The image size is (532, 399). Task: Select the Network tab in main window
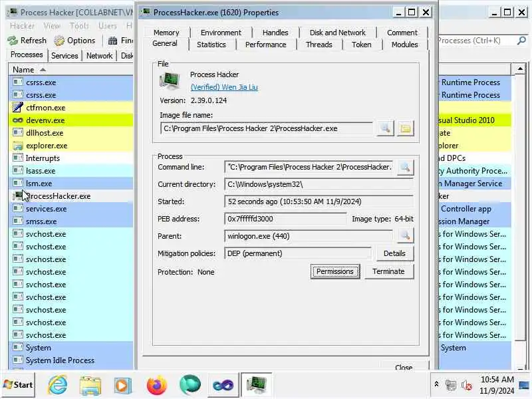coord(99,56)
